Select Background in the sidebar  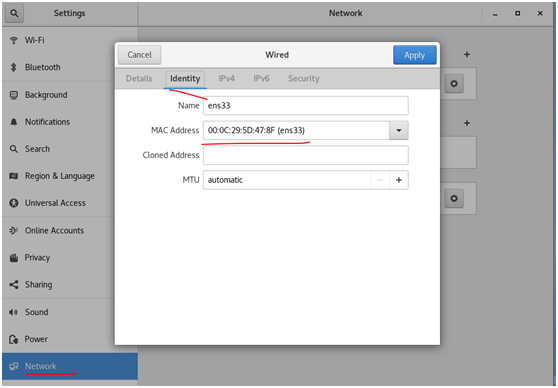46,95
